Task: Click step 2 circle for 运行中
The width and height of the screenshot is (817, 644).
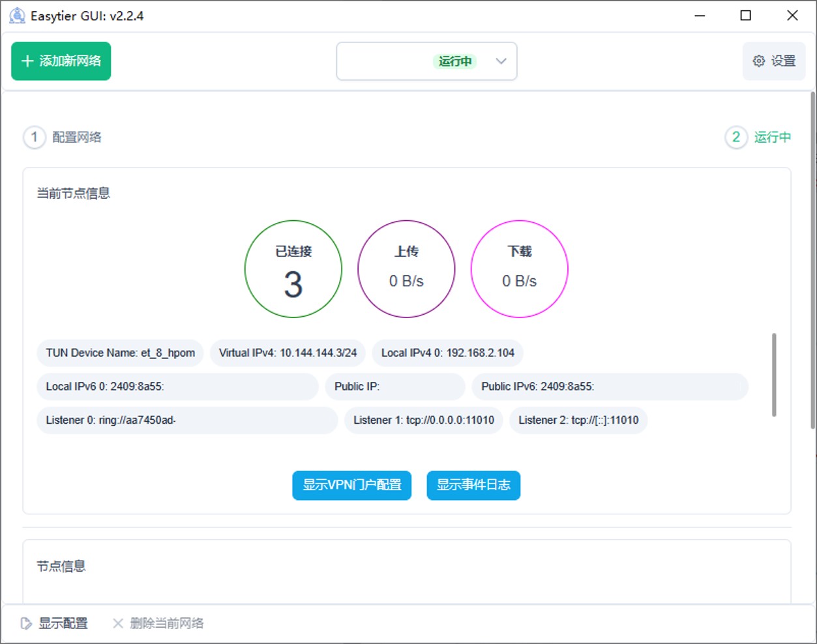Action: click(736, 138)
